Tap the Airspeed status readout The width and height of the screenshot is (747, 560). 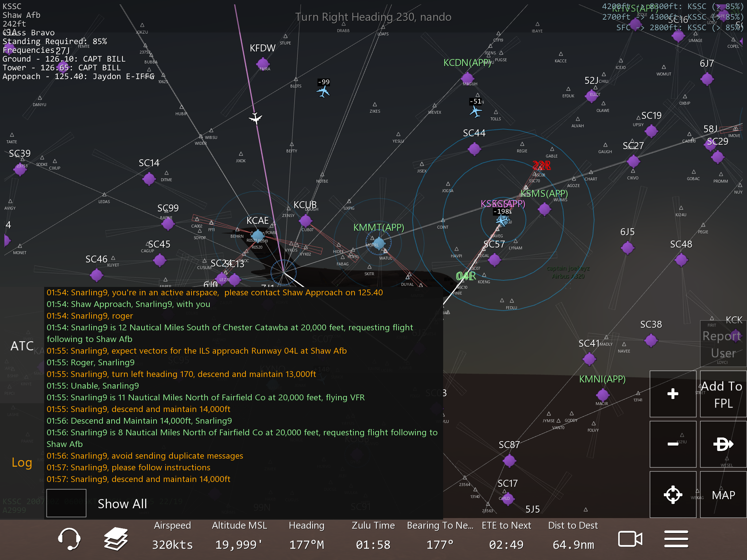tap(172, 536)
